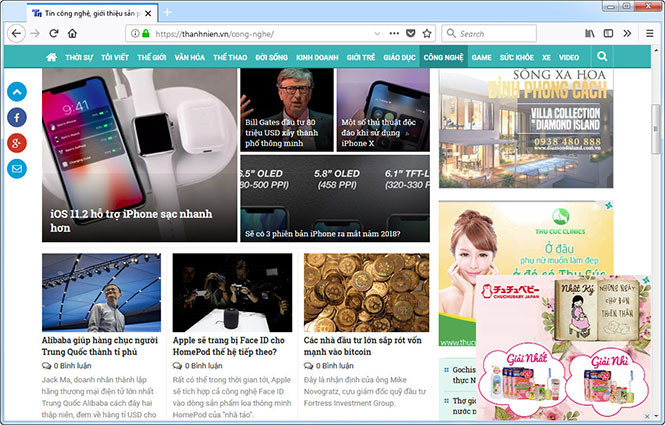This screenshot has width=665, height=425.
Task: Open the Firefox hamburger menu
Action: point(650,33)
